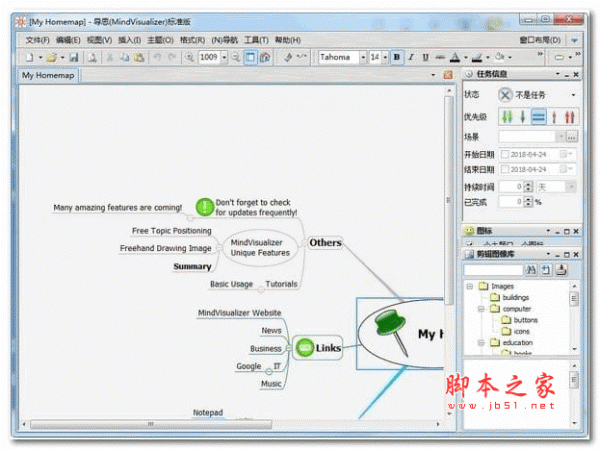Collapse the Images tree folder

pyautogui.click(x=470, y=286)
